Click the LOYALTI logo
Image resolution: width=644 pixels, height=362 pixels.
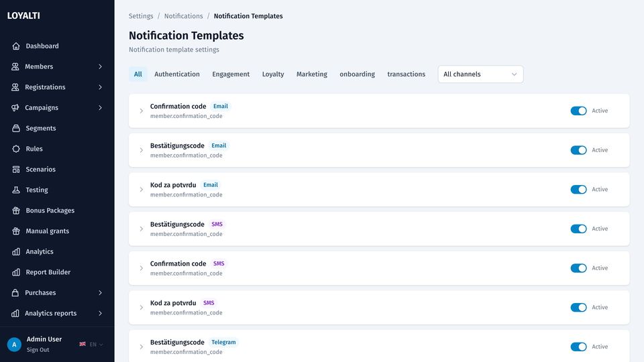point(23,15)
